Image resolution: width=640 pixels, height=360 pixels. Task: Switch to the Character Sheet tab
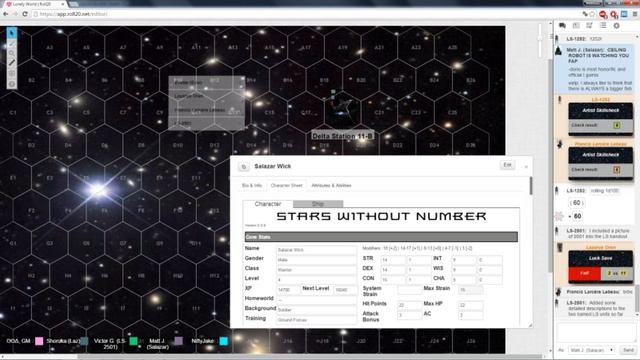pos(287,185)
